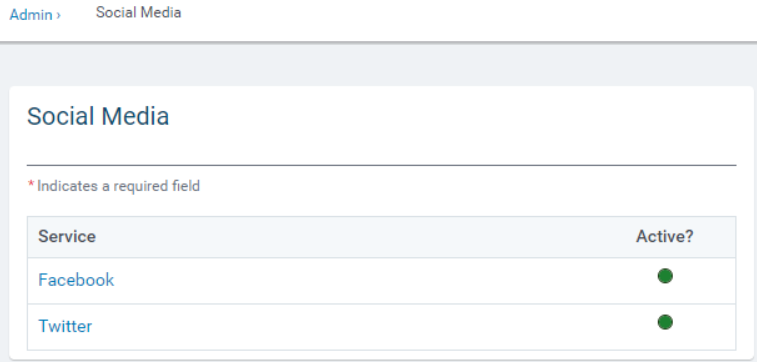Viewport: 757px width, 362px height.
Task: Go back to the Admin breadcrumb
Action: pos(31,15)
